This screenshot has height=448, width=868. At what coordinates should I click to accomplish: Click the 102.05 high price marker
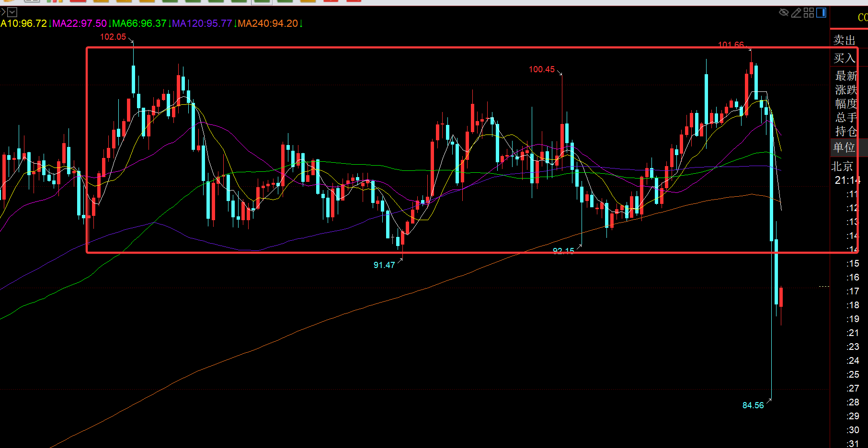click(113, 37)
